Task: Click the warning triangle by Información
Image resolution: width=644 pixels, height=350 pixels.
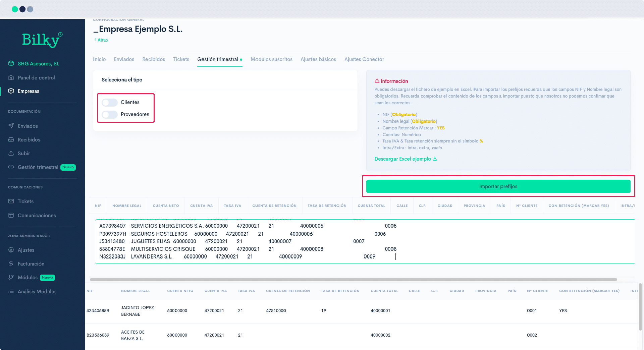Action: pyautogui.click(x=377, y=81)
